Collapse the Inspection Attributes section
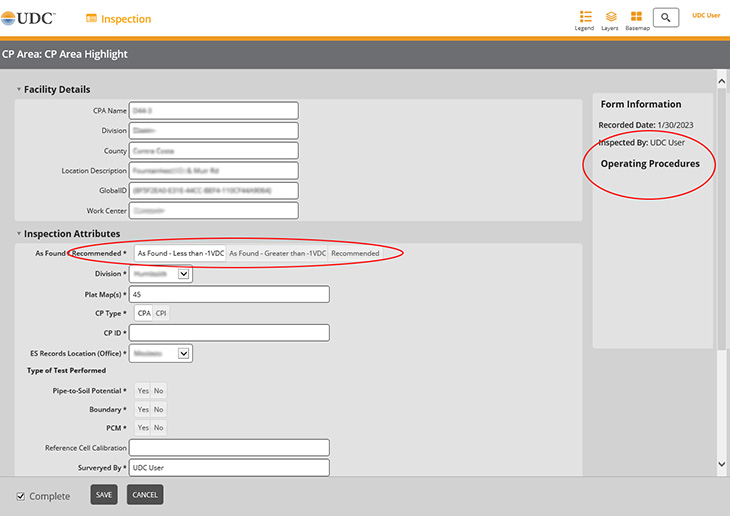 point(18,234)
